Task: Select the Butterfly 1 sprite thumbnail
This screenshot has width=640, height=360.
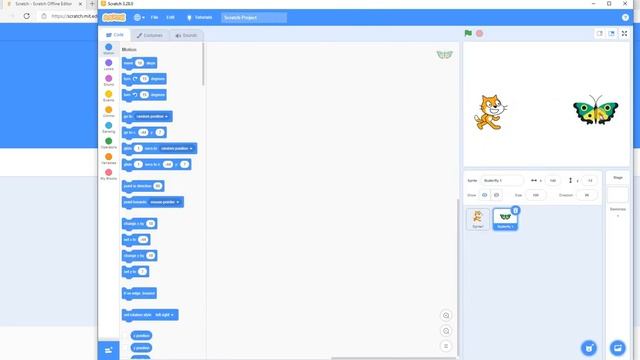Action: (505, 219)
